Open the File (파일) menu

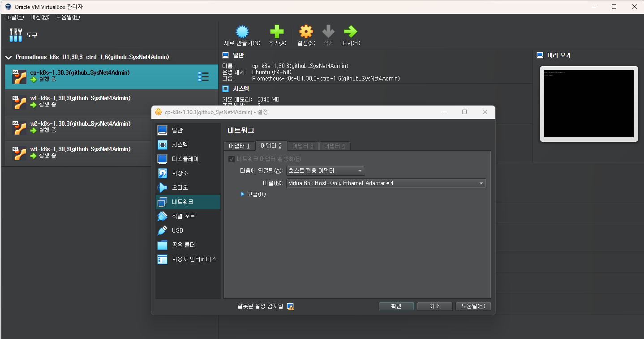click(15, 17)
